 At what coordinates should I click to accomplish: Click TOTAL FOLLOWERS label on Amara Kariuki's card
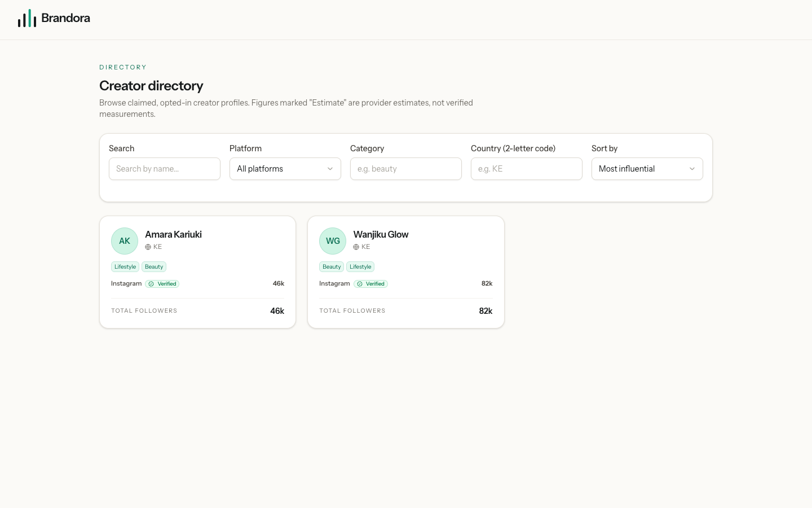(x=144, y=311)
